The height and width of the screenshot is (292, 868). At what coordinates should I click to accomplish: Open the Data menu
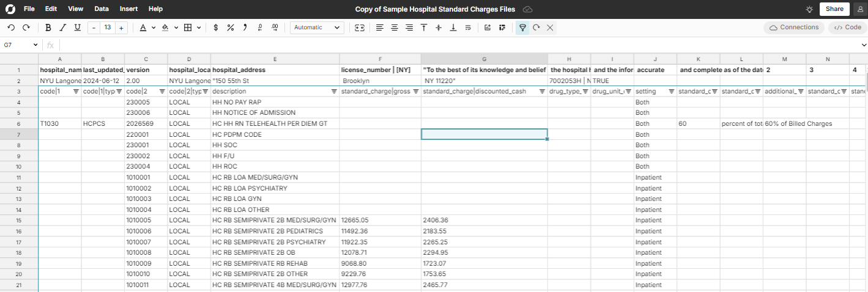tap(102, 9)
